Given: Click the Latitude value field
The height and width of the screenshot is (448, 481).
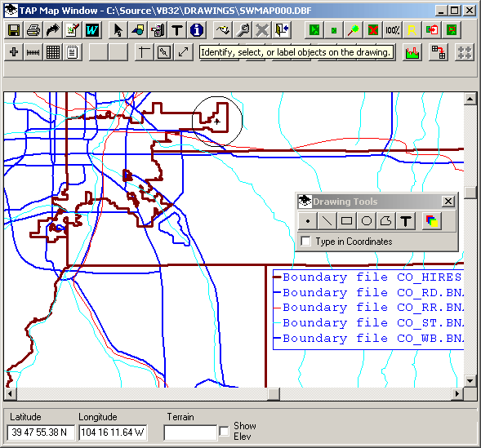Looking at the screenshot, I should coord(41,432).
